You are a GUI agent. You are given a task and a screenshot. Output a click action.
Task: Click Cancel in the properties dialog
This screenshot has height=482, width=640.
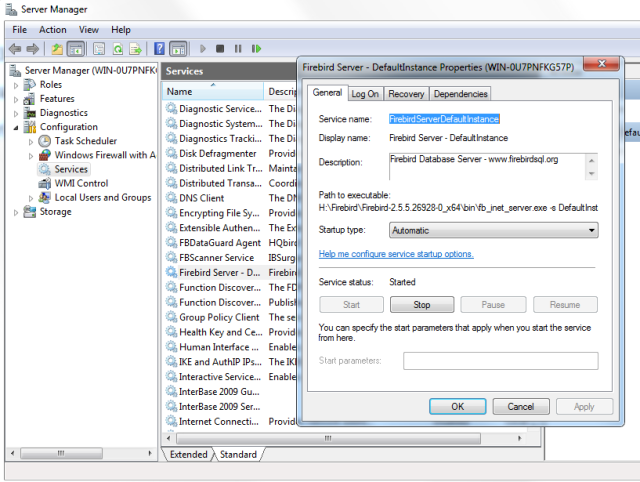[521, 406]
